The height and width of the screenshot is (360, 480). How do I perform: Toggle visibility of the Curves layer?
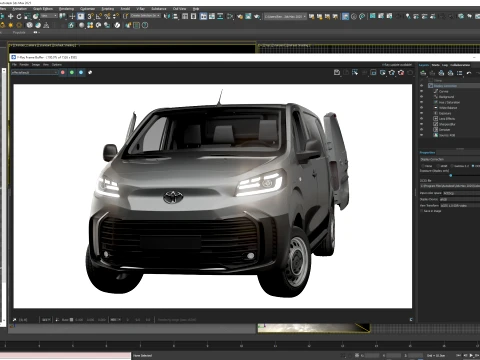click(422, 91)
